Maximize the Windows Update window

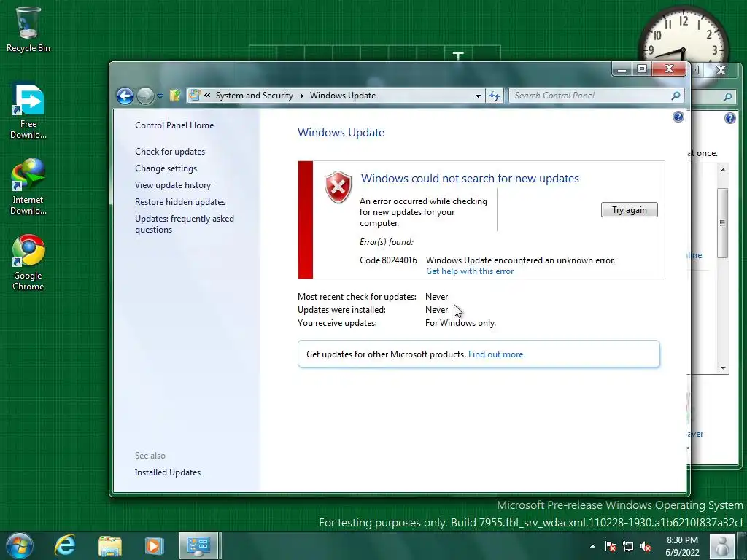coord(642,69)
